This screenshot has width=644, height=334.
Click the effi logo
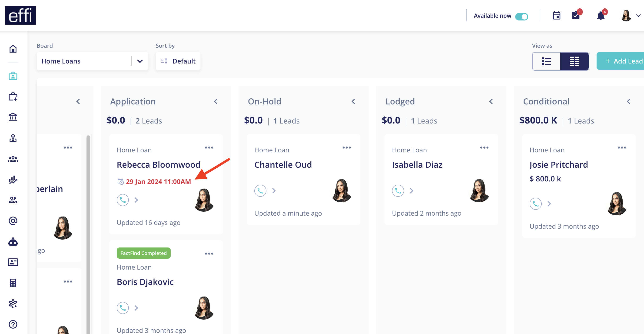click(20, 15)
